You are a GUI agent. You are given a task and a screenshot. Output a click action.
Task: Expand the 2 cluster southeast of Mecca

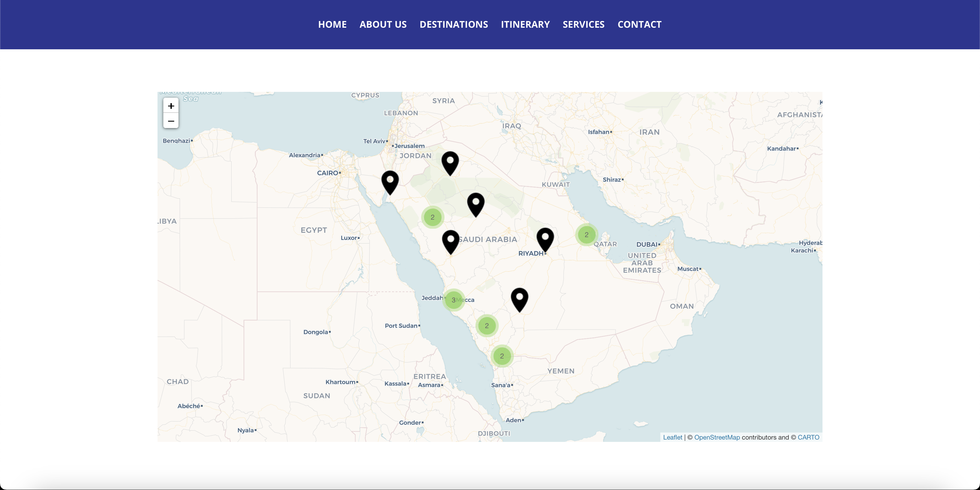[x=487, y=326]
